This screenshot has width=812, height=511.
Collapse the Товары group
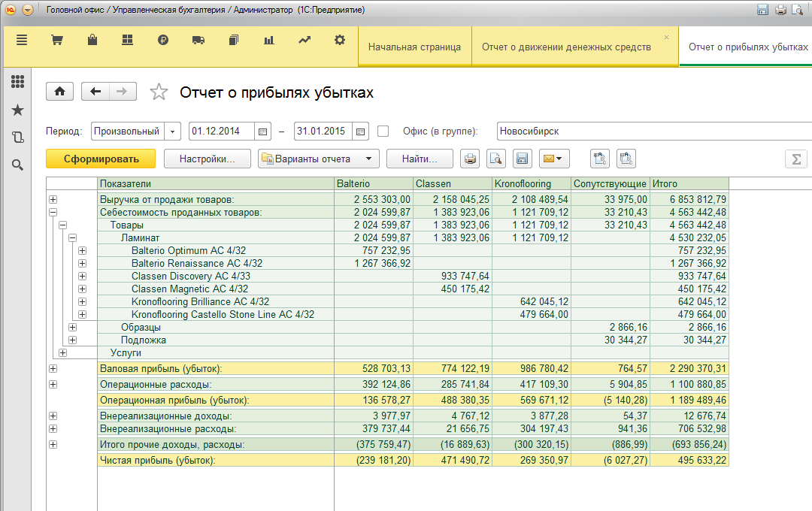coord(62,225)
